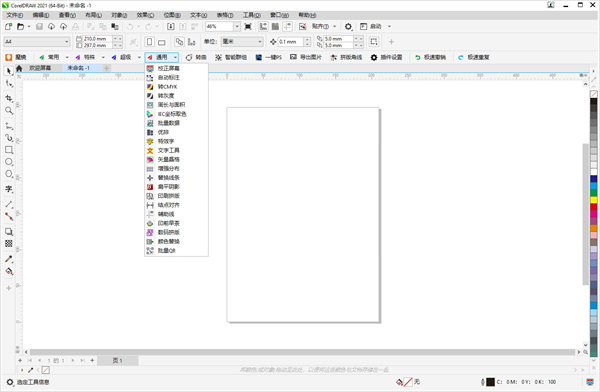Choose 转灰度 from the dropdown
Image resolution: width=600 pixels, height=392 pixels.
click(x=176, y=96)
